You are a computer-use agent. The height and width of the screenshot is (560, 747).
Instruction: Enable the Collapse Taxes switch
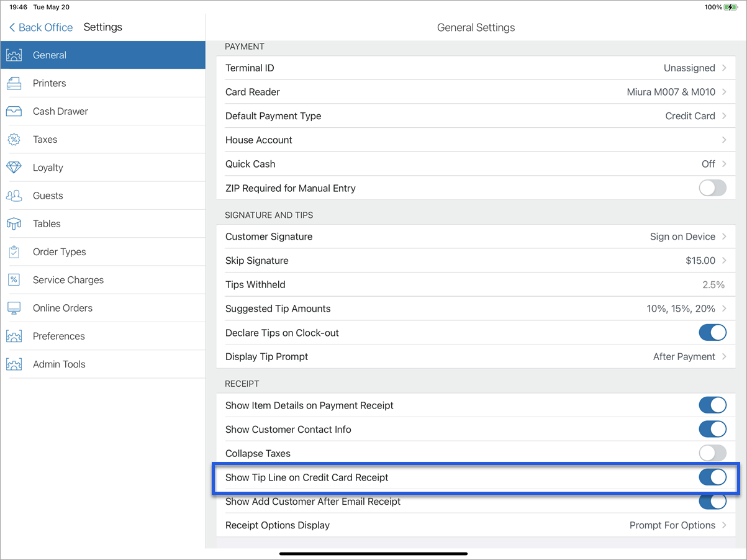click(x=712, y=453)
